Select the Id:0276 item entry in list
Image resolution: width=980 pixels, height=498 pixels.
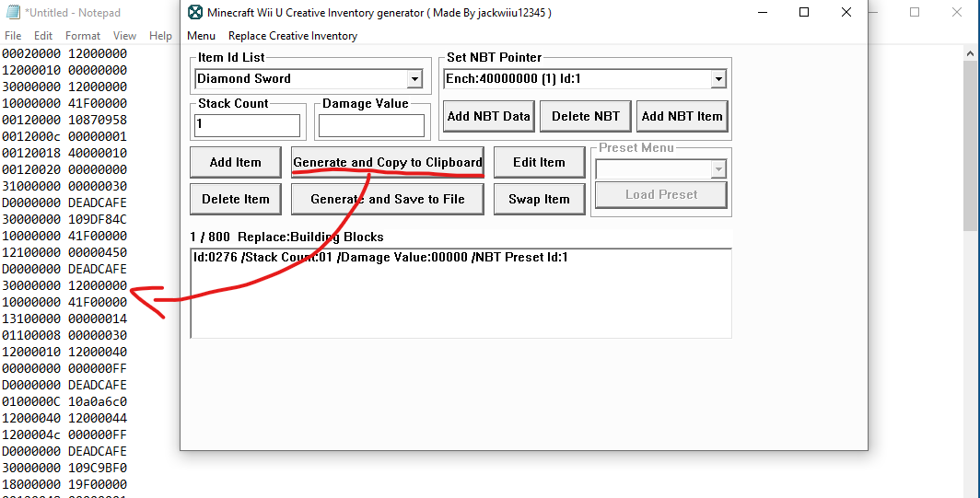tap(380, 258)
